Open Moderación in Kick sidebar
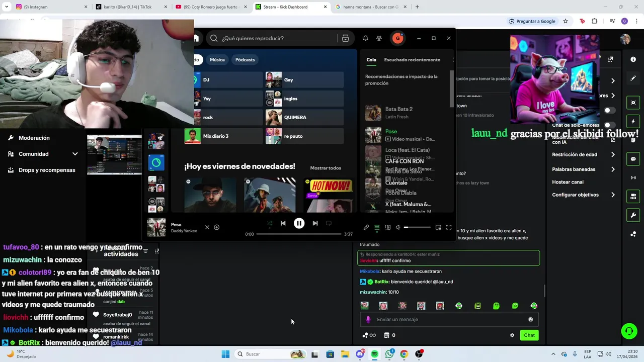The width and height of the screenshot is (644, 362). [34, 138]
